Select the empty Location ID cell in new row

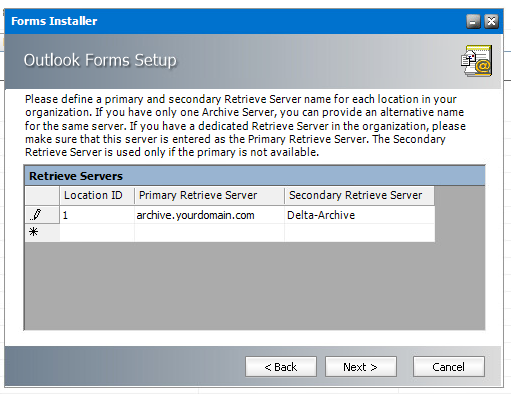click(97, 232)
